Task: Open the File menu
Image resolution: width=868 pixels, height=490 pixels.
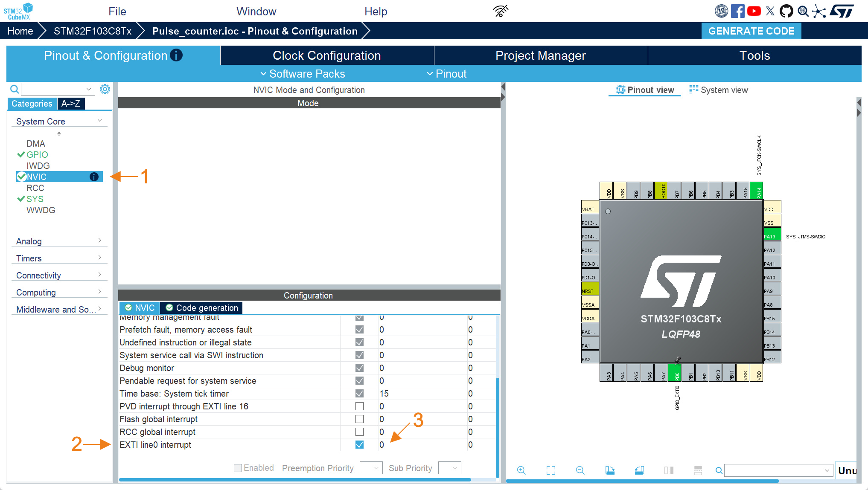Action: [x=117, y=12]
